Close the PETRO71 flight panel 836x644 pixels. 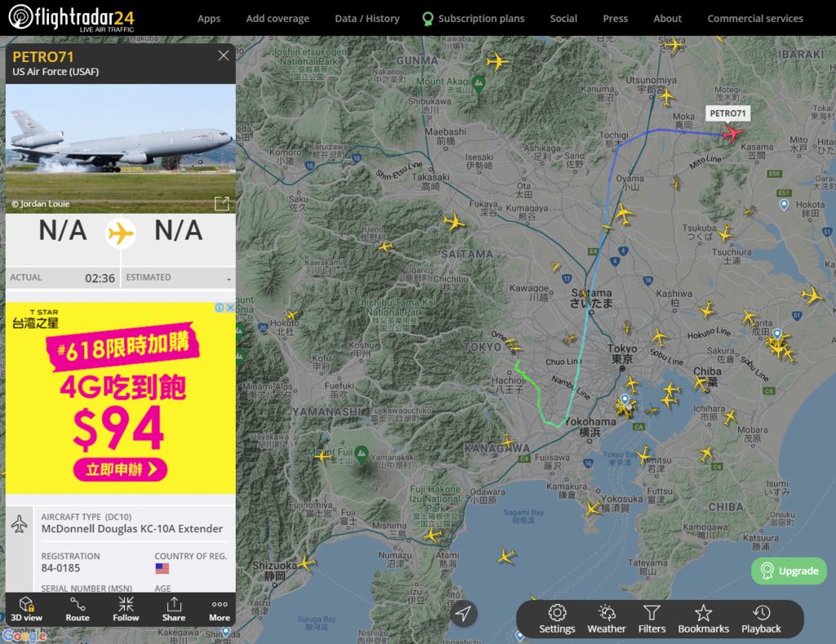[x=224, y=56]
